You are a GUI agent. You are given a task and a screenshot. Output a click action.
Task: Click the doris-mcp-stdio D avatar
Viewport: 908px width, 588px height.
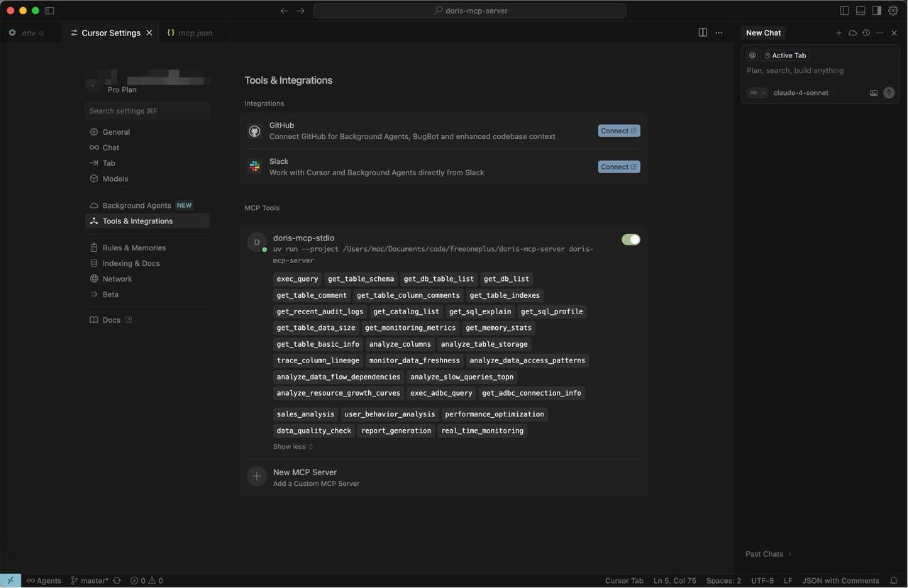[x=257, y=243]
